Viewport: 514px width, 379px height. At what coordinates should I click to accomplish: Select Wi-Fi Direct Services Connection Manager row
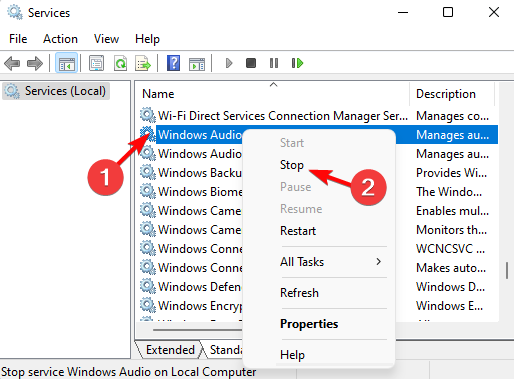pos(283,116)
